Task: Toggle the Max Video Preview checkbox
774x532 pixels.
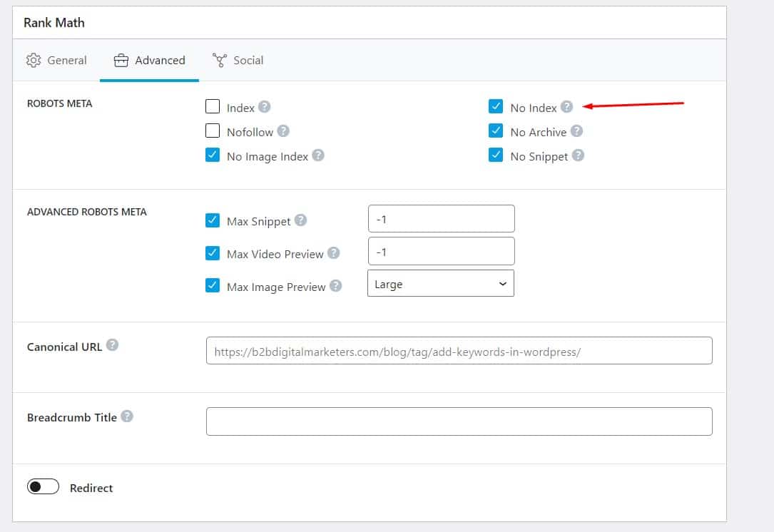Action: tap(213, 253)
